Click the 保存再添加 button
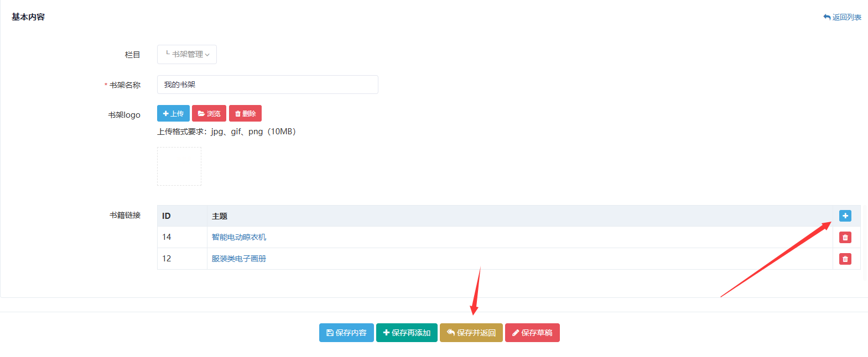The width and height of the screenshot is (868, 357). coord(407,333)
